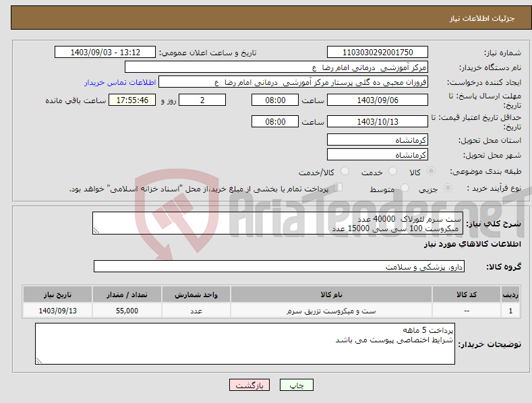Click the response deadline time field 08:00
The width and height of the screenshot is (532, 403).
(x=275, y=100)
